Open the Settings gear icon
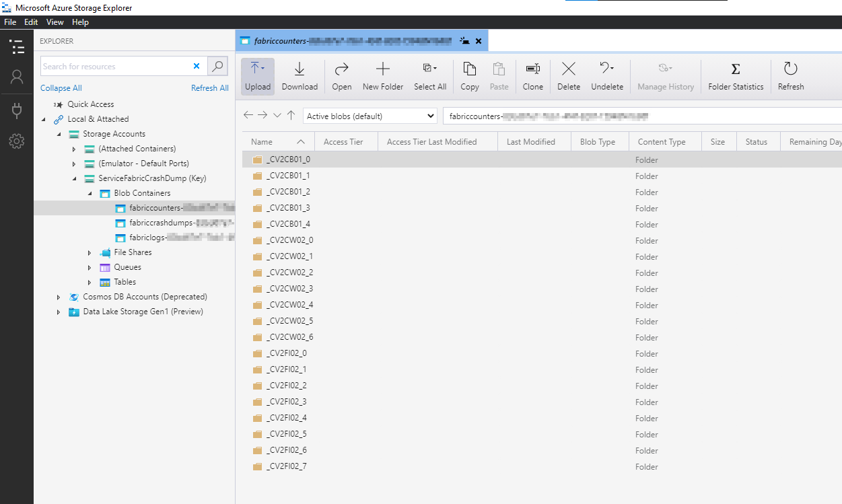Viewport: 842px width, 504px height. [17, 141]
